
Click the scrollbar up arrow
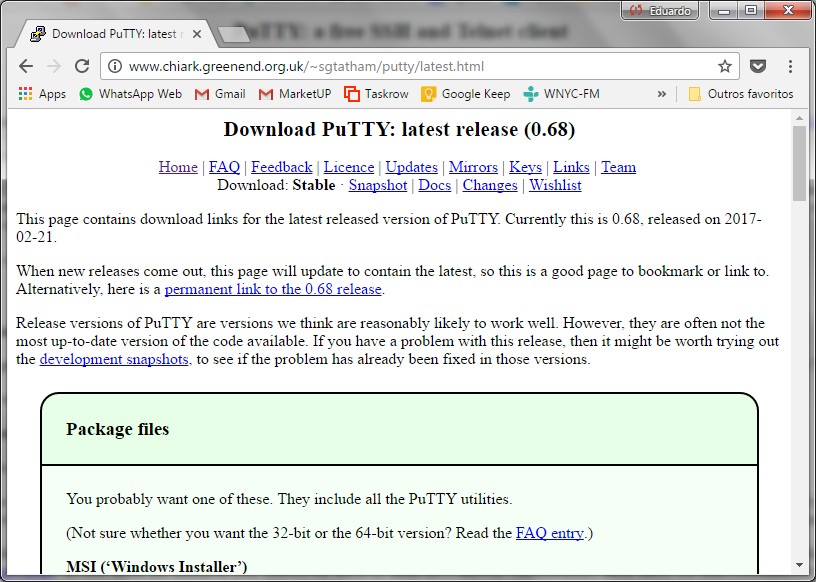[799, 119]
